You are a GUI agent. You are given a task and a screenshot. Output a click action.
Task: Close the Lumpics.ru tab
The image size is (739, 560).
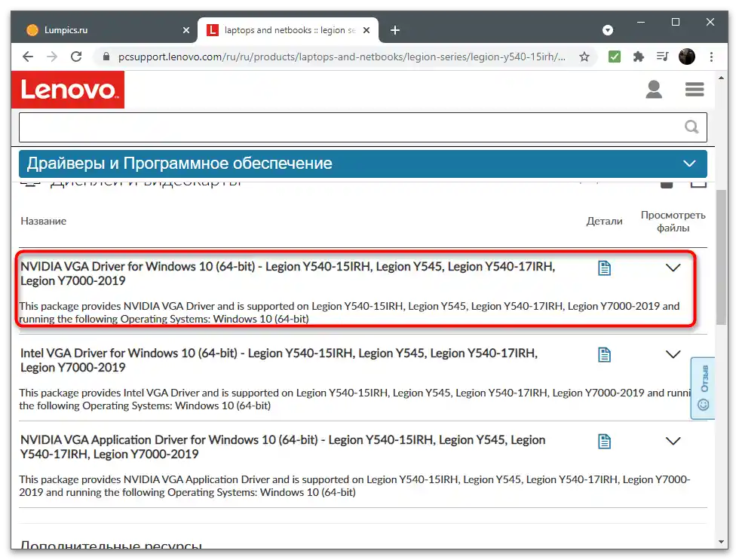coord(186,30)
